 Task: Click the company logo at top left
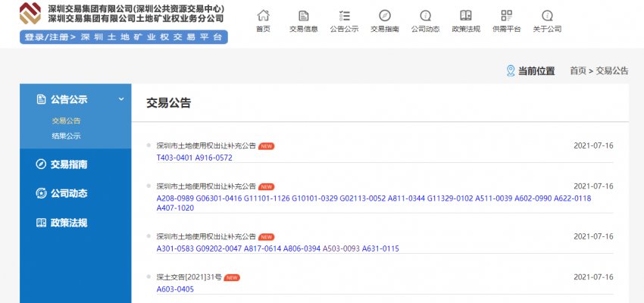click(x=30, y=13)
